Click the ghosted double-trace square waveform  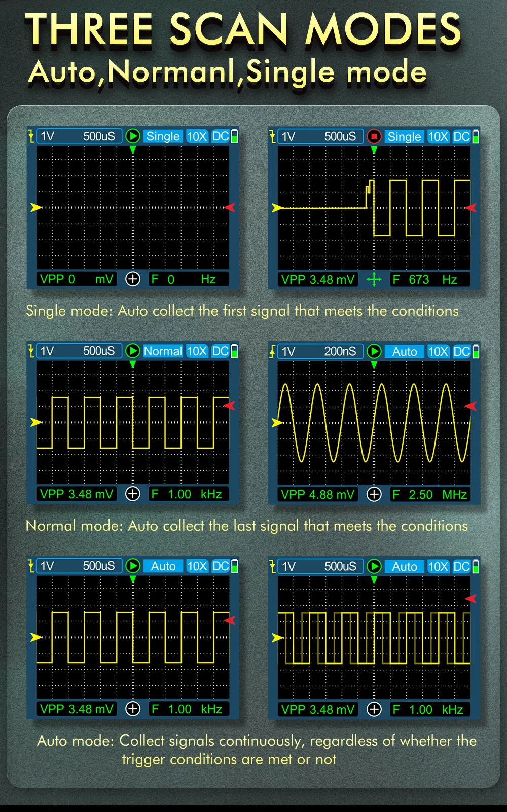coord(374,638)
